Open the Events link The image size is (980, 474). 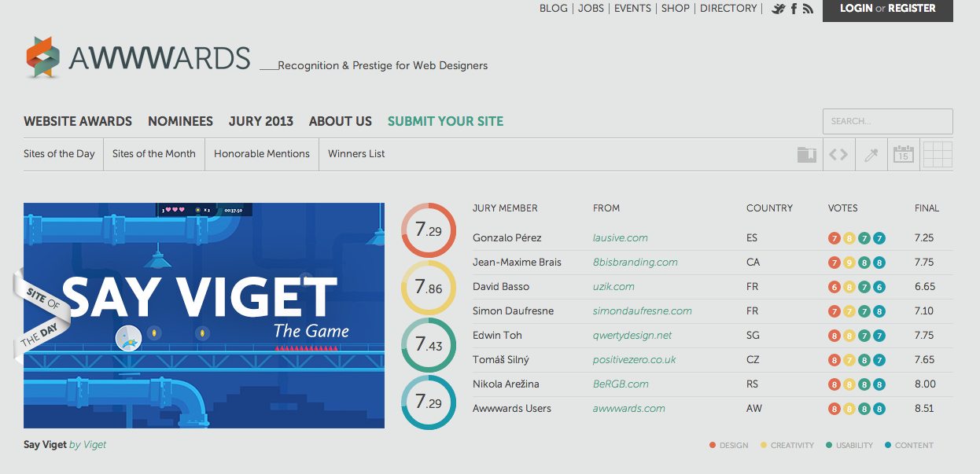(632, 9)
